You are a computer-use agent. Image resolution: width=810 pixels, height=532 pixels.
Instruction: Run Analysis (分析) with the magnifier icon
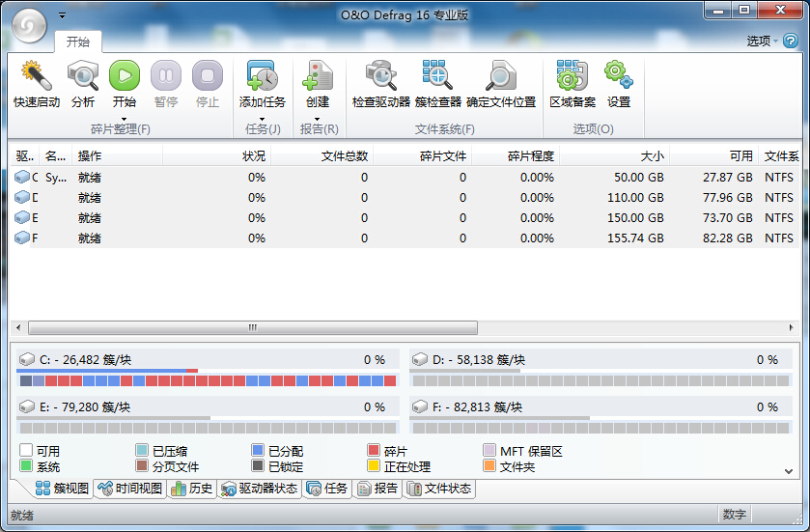[x=83, y=75]
